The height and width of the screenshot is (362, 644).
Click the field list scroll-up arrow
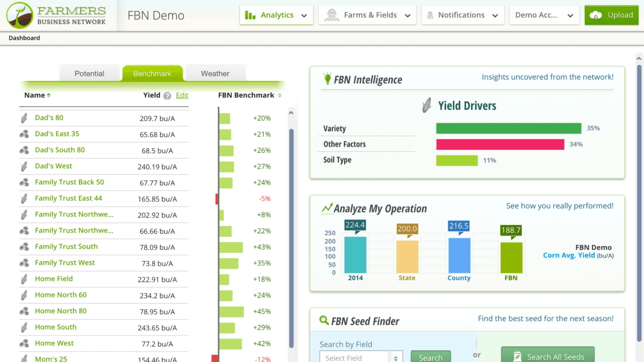tap(291, 113)
